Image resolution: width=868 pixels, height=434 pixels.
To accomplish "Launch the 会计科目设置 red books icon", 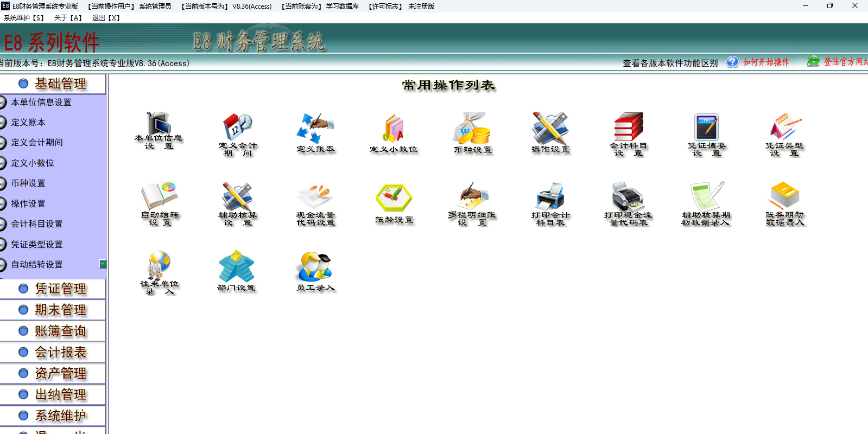I will click(x=628, y=127).
